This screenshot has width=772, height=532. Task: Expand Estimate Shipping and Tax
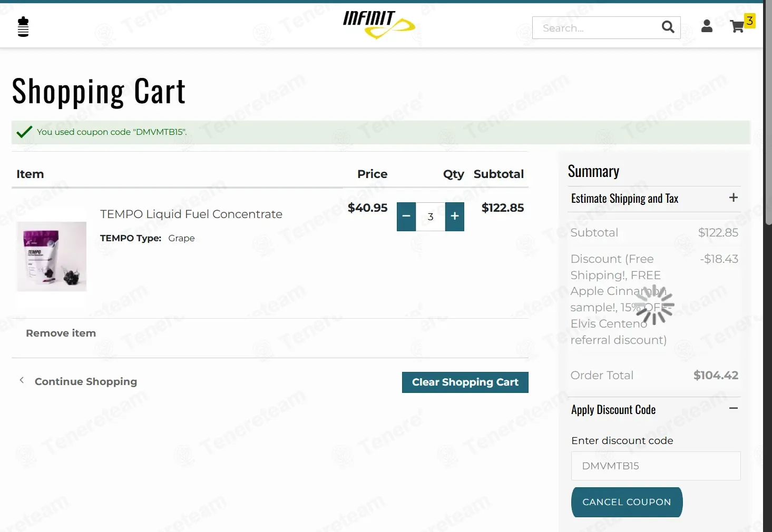[x=654, y=199]
